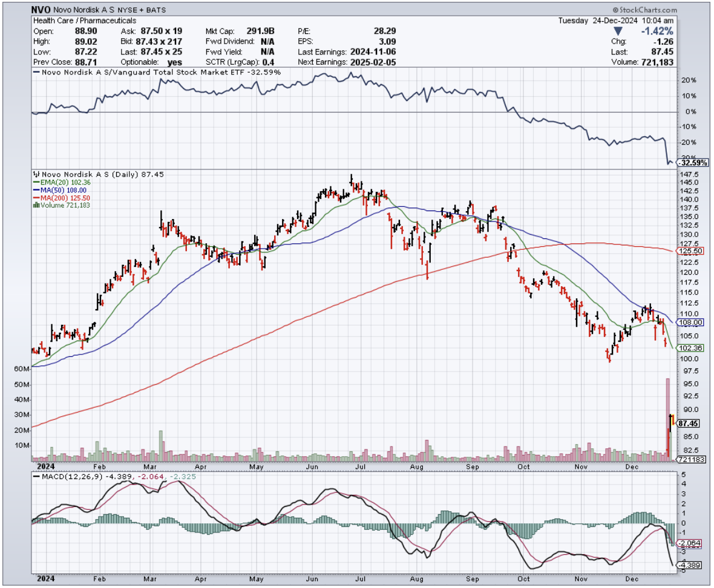Click the down triangle beside -1.42%
714x588 pixels.
tap(618, 31)
